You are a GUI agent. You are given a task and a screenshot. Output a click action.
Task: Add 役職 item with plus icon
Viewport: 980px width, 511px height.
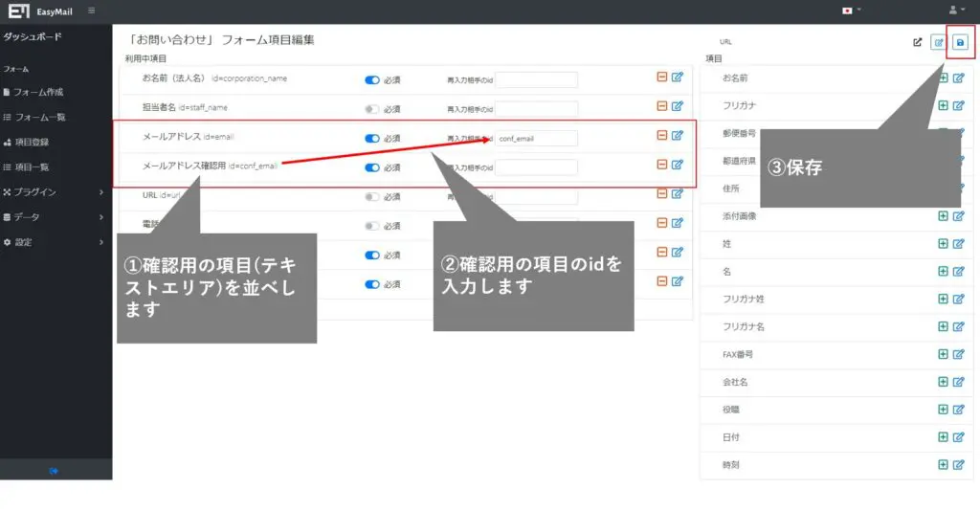pos(943,410)
